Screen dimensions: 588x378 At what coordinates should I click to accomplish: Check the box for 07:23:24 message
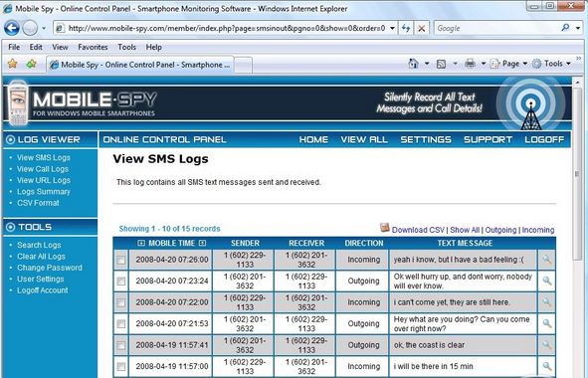click(x=121, y=282)
